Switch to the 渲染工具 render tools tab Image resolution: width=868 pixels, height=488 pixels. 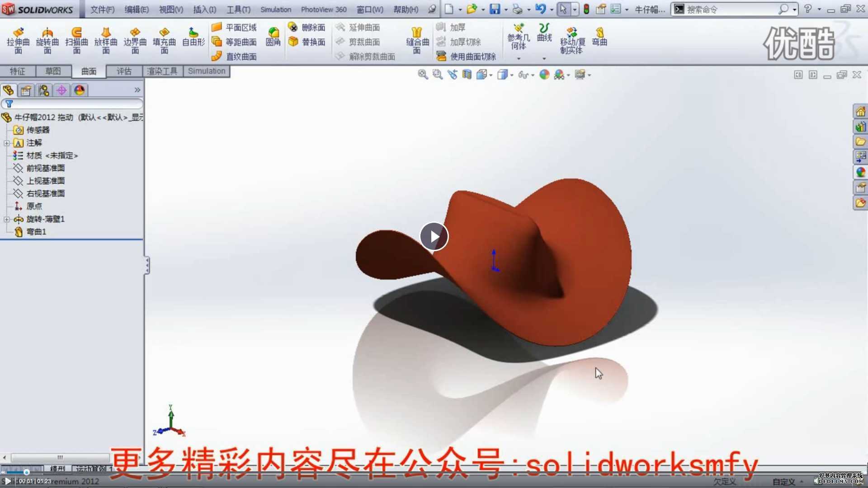[162, 71]
